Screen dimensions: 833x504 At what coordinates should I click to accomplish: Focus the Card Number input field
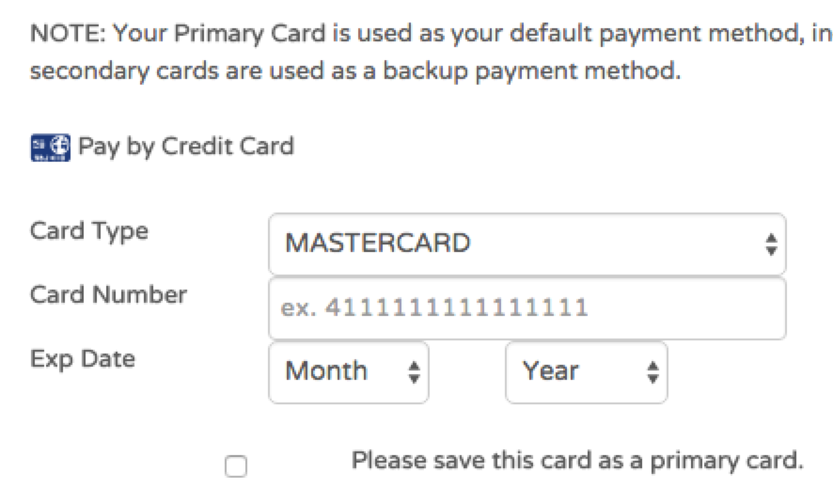pyautogui.click(x=527, y=308)
